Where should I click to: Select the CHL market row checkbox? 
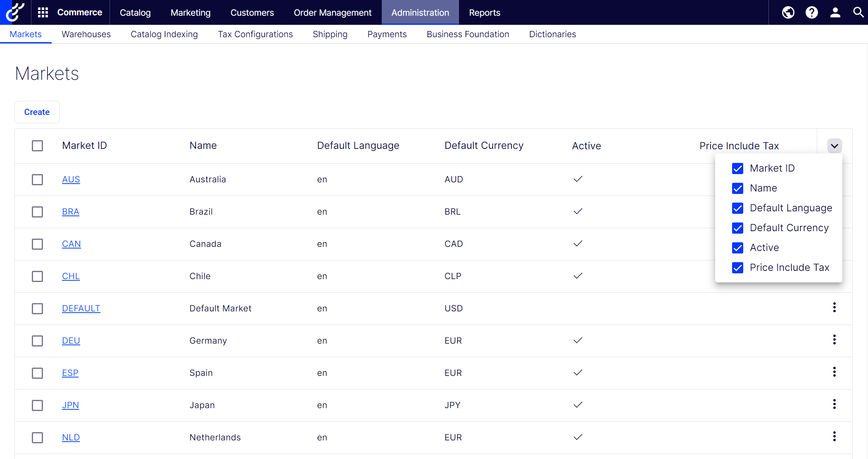tap(38, 276)
